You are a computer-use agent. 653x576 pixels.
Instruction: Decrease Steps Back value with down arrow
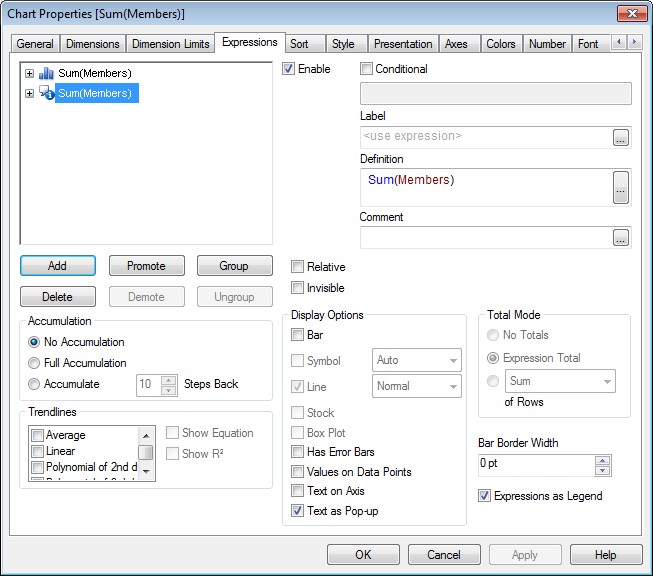pos(168,390)
